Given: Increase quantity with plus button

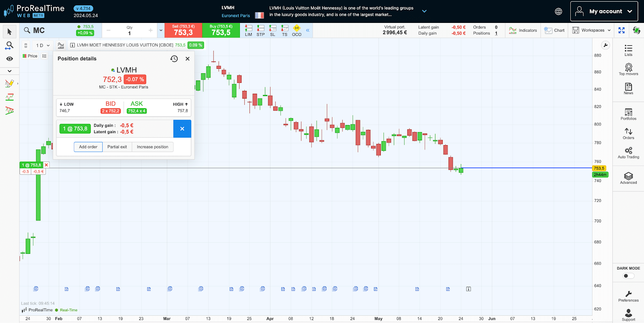Looking at the screenshot, I should (151, 30).
